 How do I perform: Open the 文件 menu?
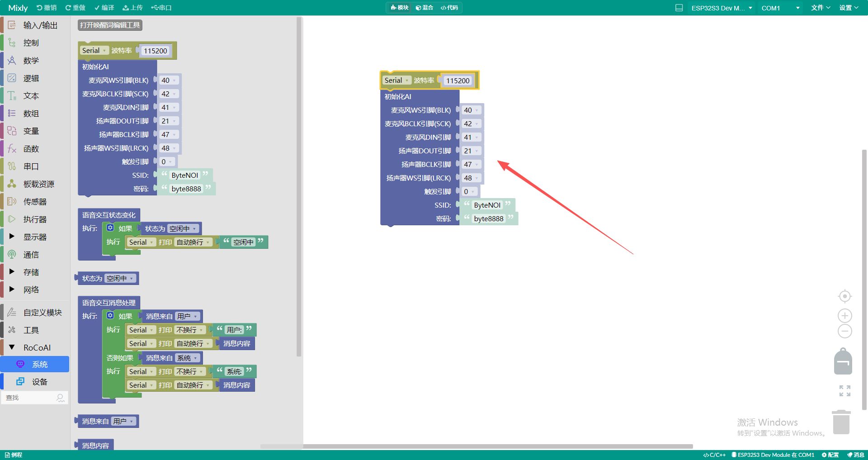click(820, 8)
